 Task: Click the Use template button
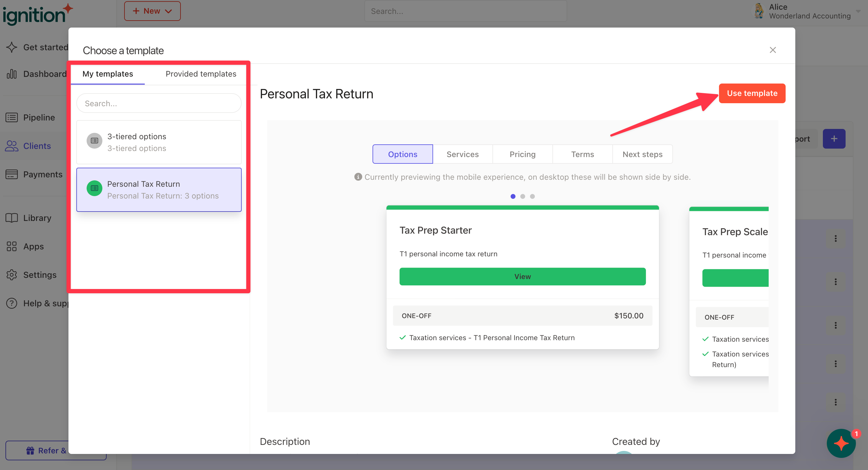(x=752, y=93)
